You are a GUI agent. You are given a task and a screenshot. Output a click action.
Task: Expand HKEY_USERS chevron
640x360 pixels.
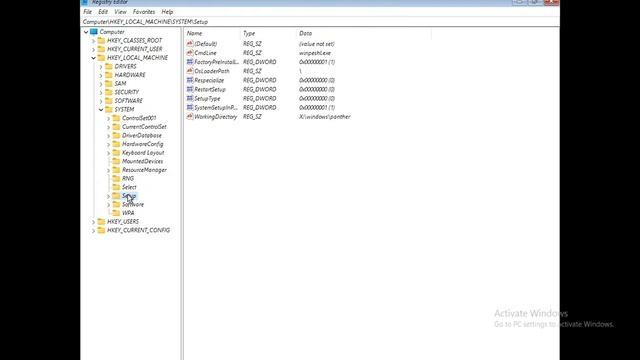point(93,222)
